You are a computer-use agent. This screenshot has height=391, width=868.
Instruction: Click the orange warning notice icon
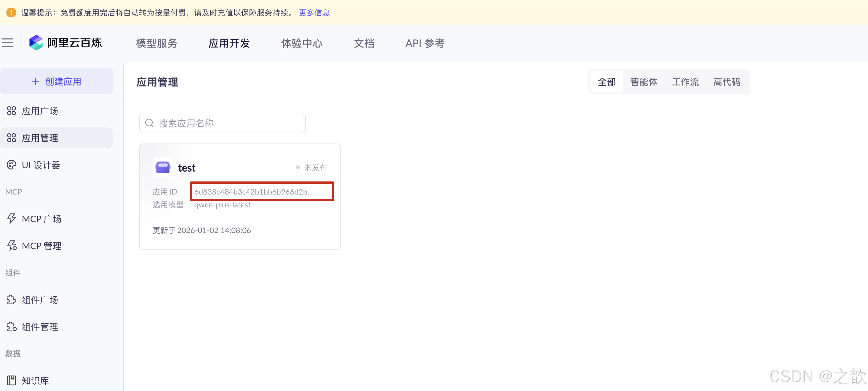point(11,13)
